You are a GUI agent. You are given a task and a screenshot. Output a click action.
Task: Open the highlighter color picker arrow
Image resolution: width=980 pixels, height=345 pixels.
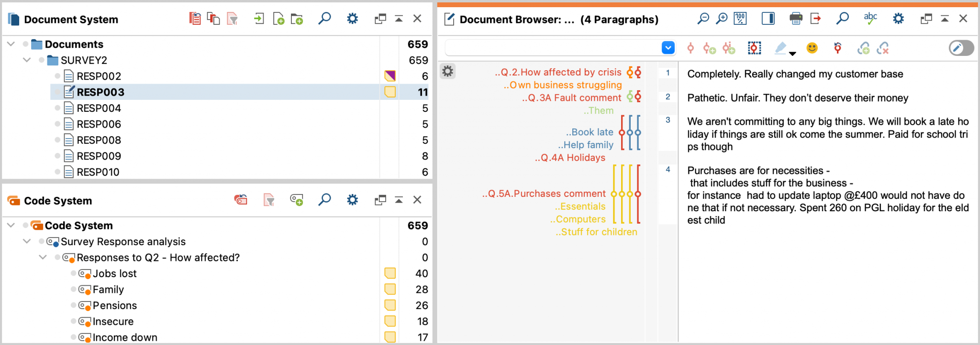pos(792,54)
